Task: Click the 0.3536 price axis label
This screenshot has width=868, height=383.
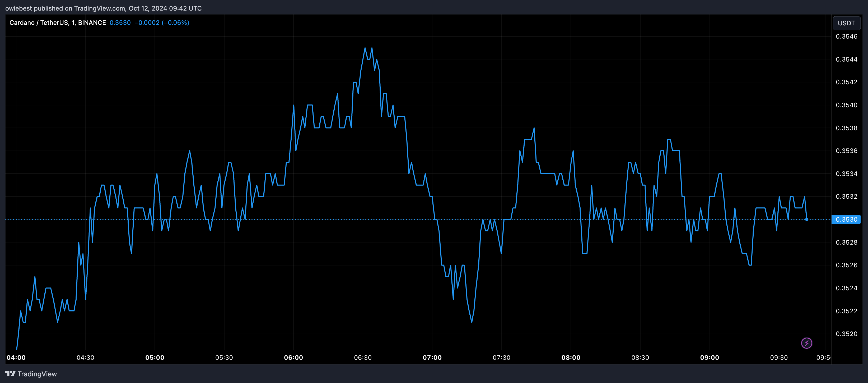Action: (x=846, y=151)
